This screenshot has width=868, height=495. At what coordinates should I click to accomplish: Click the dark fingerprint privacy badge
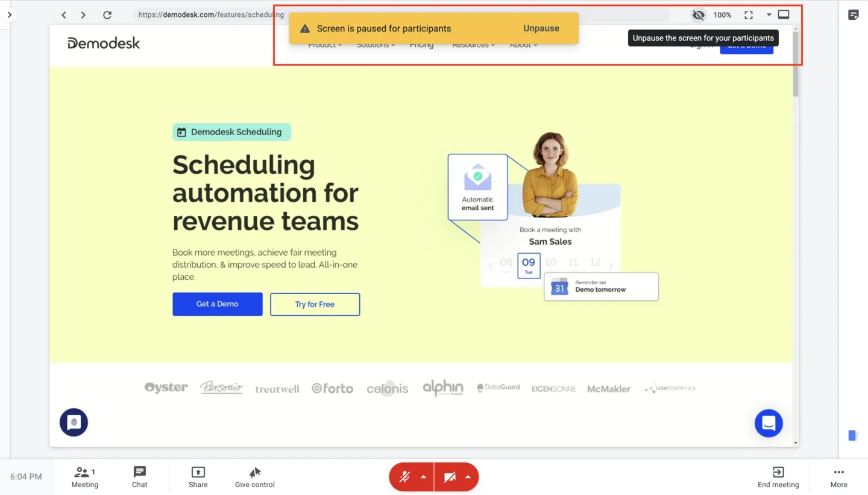[74, 423]
